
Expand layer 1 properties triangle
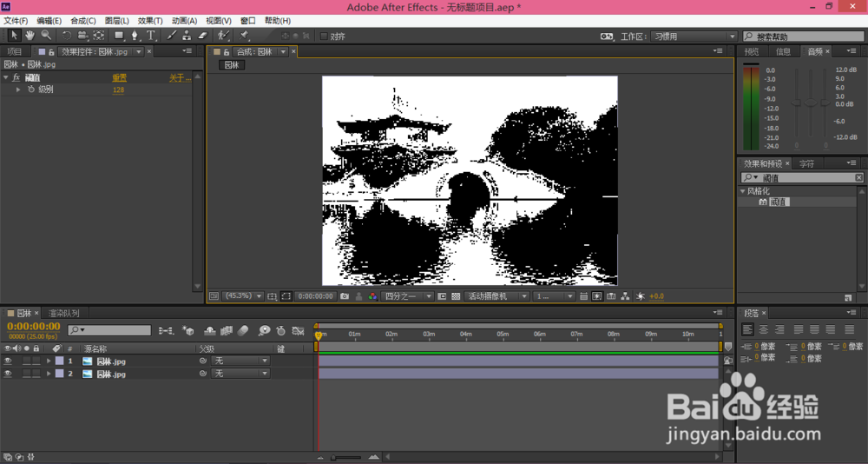pyautogui.click(x=48, y=361)
